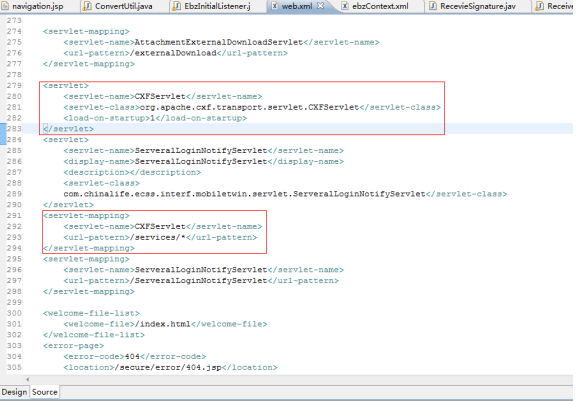Select the Source view tab
This screenshot has width=580, height=401.
tap(44, 392)
